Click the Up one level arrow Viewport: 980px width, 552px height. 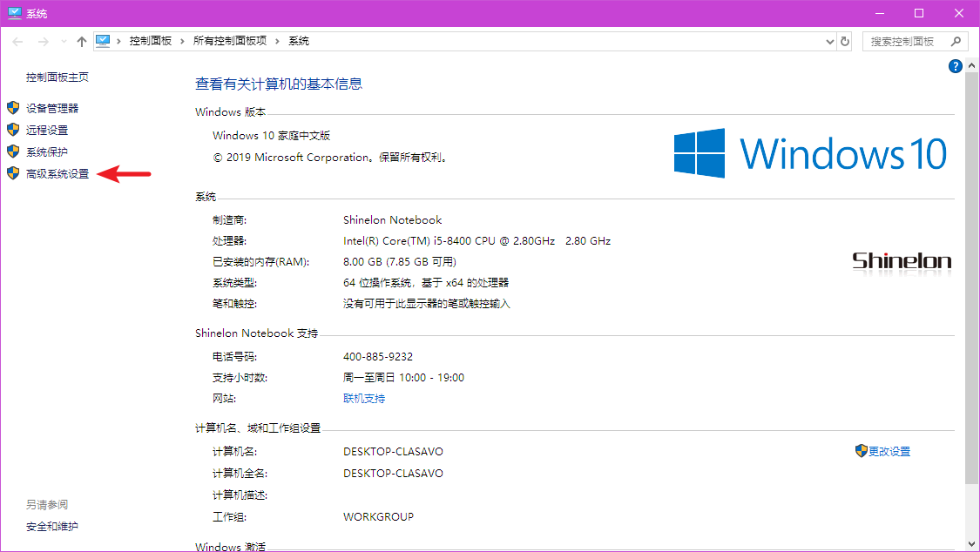[x=82, y=41]
